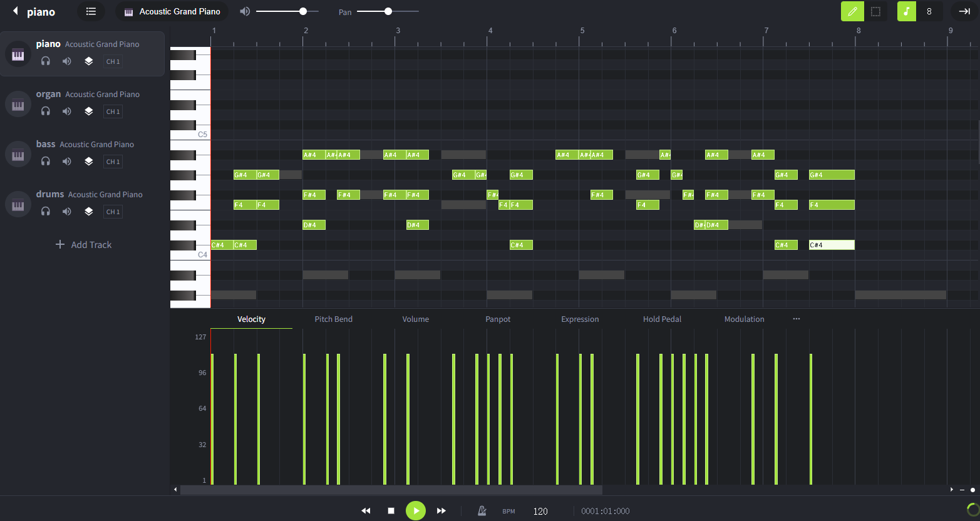Switch to Modulation tab
The image size is (980, 521).
point(744,319)
